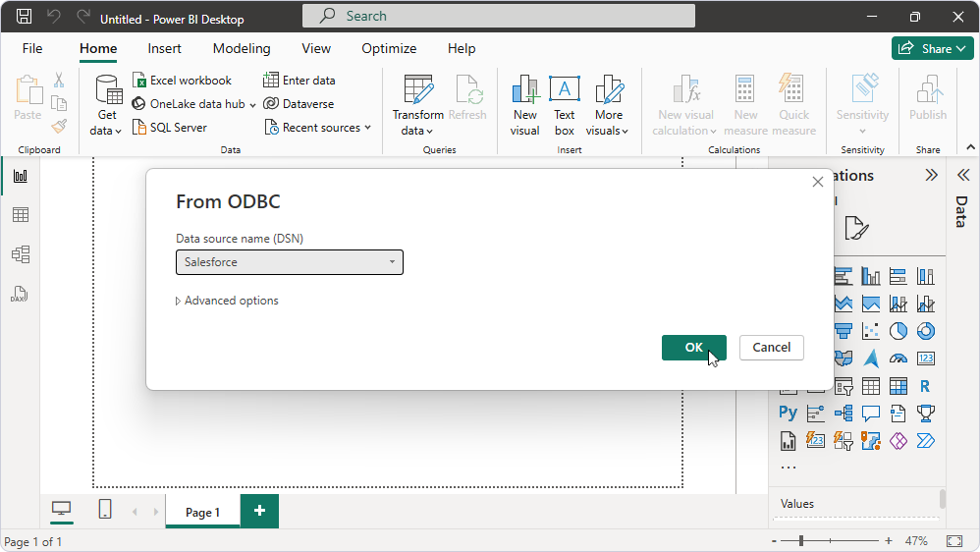
Task: Collapse the Visualizations pane
Action: coord(931,175)
